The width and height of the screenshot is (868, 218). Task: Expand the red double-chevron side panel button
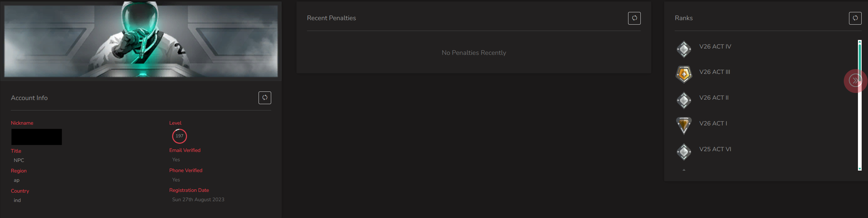coord(855,81)
